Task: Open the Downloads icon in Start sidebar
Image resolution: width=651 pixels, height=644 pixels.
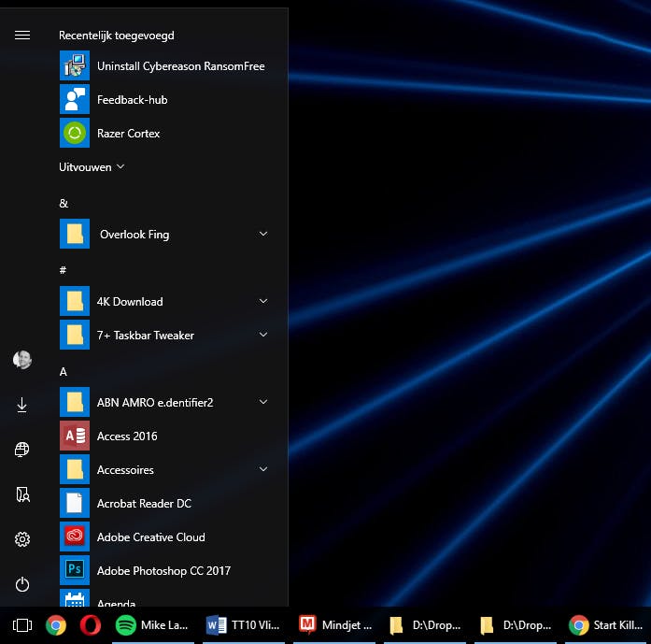Action: [x=22, y=405]
